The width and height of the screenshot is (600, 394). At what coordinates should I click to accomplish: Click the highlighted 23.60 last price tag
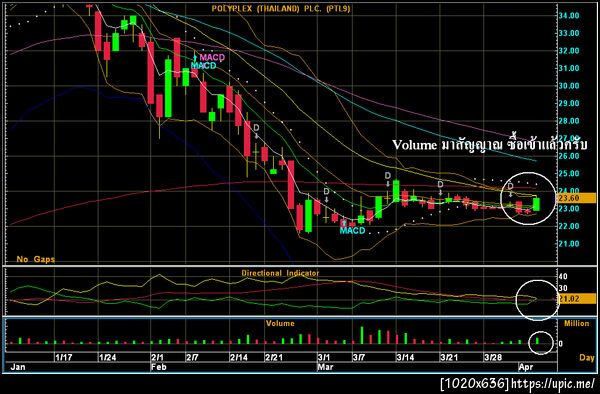[577, 198]
